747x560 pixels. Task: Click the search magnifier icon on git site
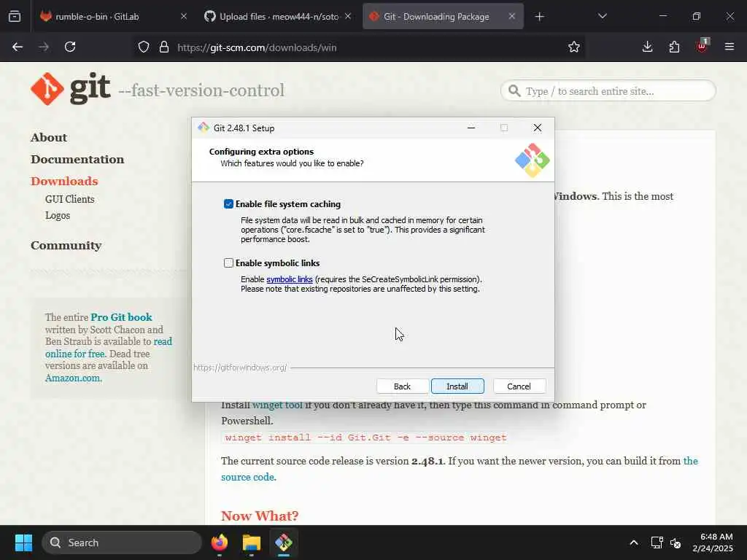pos(514,90)
